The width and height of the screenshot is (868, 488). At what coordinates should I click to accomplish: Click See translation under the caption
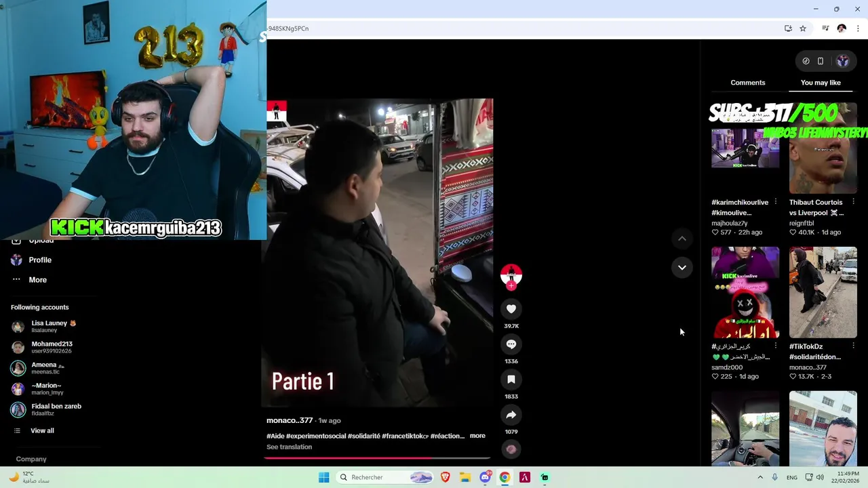289,447
